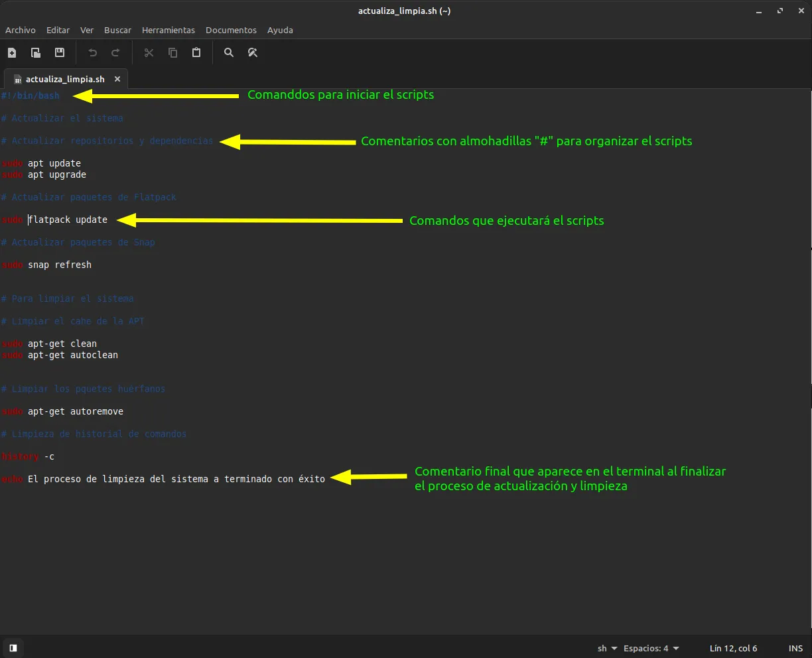
Task: Open the Ayuda menu
Action: pos(280,30)
